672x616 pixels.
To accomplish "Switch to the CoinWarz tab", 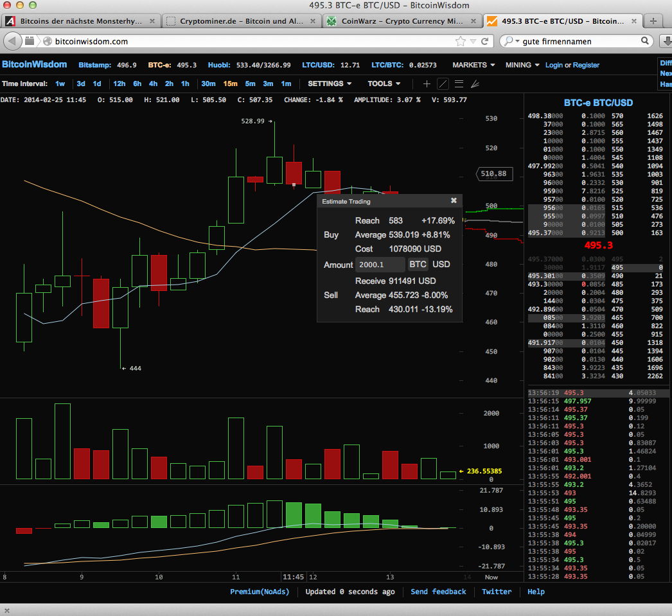I will click(402, 21).
